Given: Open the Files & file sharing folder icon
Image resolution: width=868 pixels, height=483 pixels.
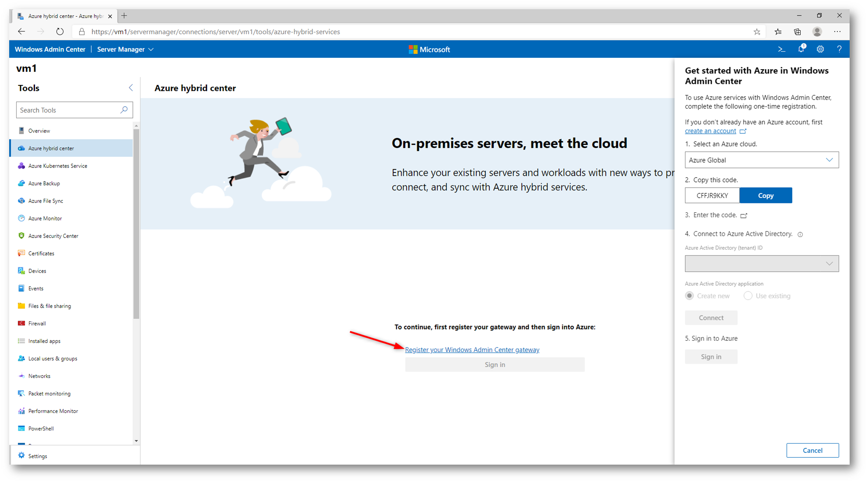Looking at the screenshot, I should (x=21, y=305).
